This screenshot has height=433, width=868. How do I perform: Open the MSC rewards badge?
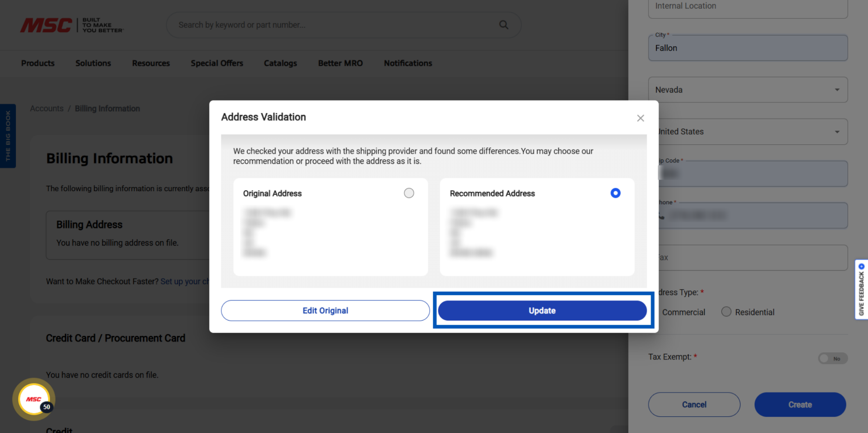[34, 399]
